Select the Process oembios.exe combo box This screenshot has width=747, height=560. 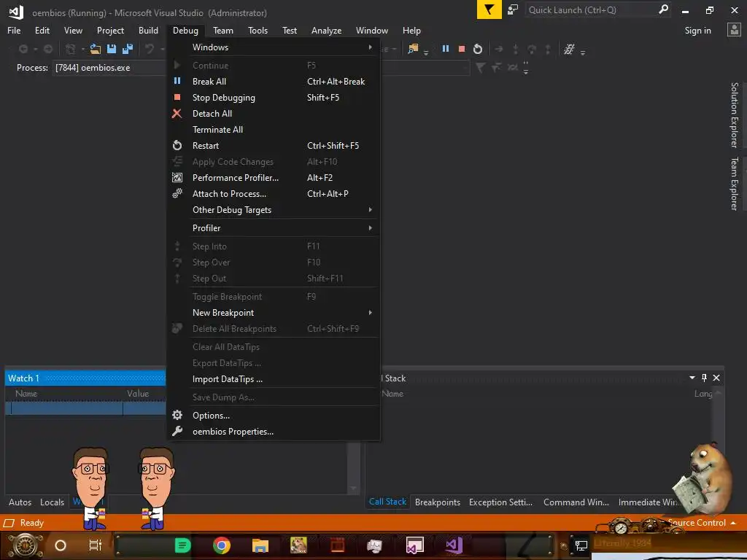[109, 68]
